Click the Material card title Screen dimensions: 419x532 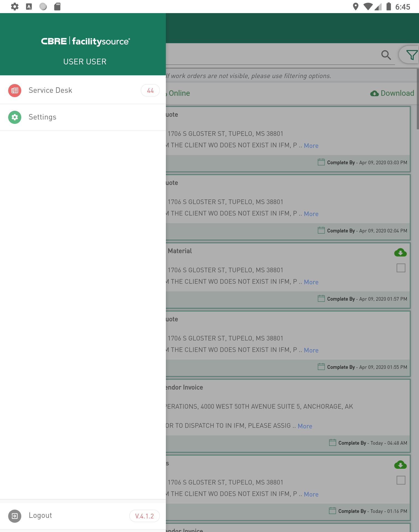180,251
